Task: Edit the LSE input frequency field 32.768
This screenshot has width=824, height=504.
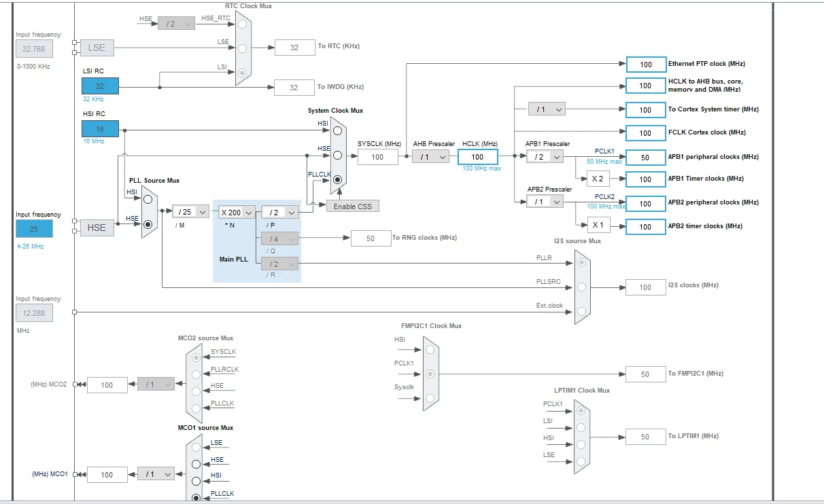Action: [34, 49]
